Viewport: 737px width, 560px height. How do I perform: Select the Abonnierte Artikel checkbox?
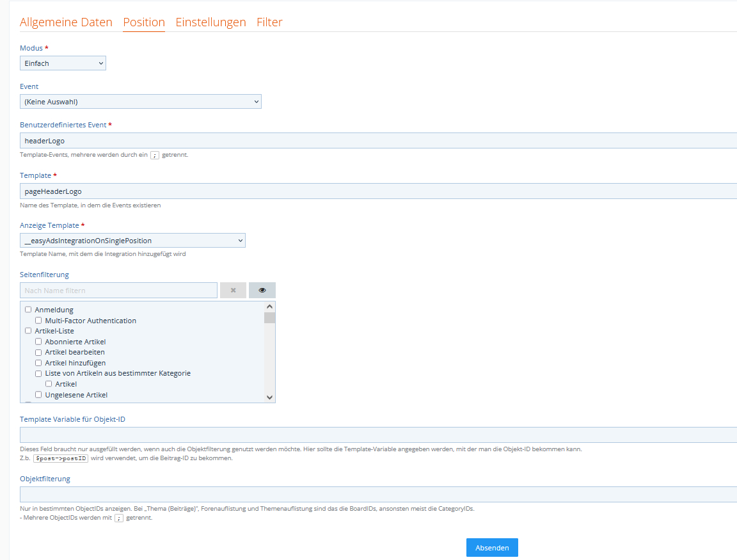tap(38, 342)
